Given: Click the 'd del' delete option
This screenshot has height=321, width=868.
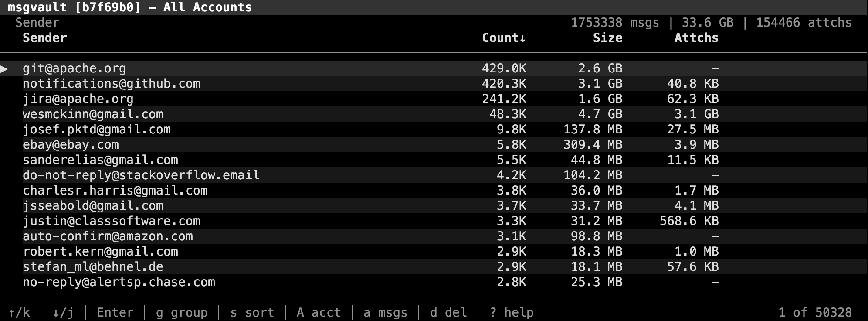Looking at the screenshot, I should pyautogui.click(x=448, y=312).
